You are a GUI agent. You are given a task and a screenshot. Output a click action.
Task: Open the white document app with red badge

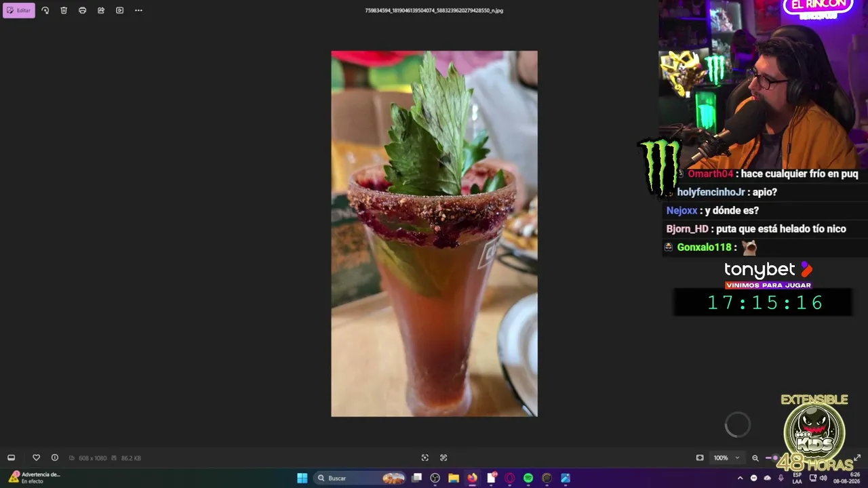pyautogui.click(x=492, y=478)
